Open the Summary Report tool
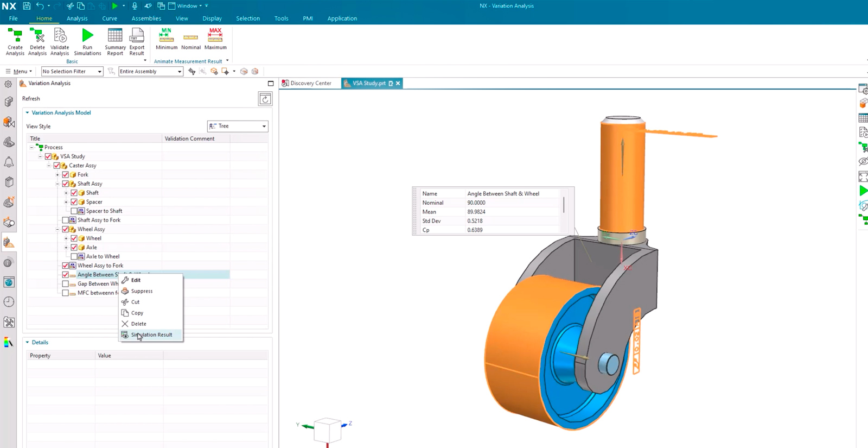 (115, 37)
